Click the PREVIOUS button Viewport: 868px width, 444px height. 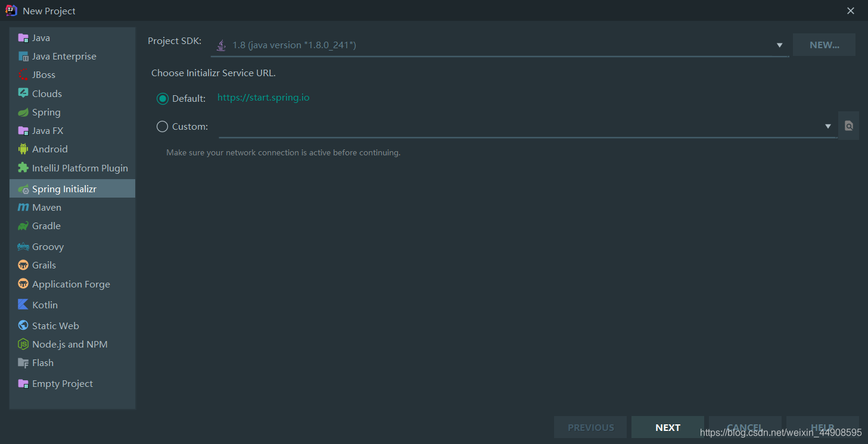pyautogui.click(x=590, y=427)
